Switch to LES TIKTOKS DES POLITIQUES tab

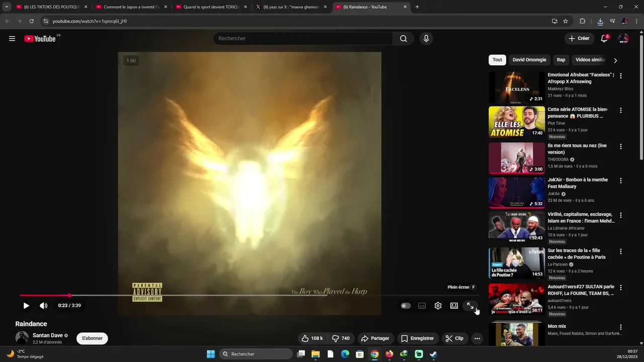(x=51, y=7)
